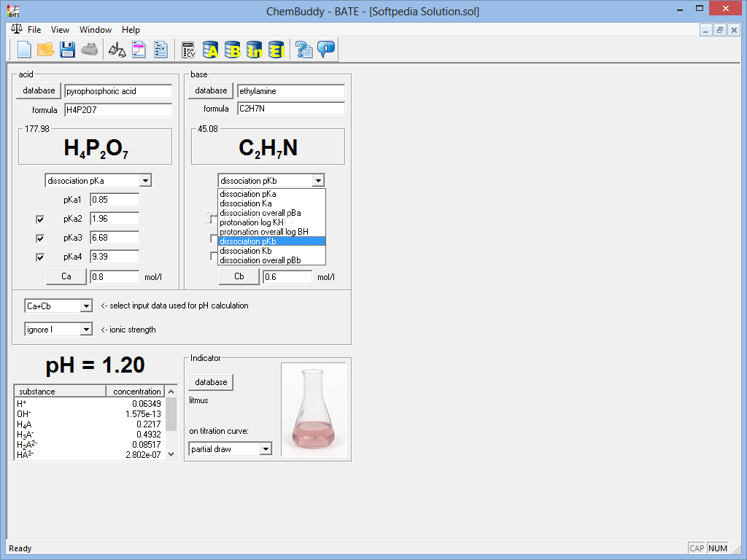Click the concentration column header
The height and width of the screenshot is (560, 747).
136,391
